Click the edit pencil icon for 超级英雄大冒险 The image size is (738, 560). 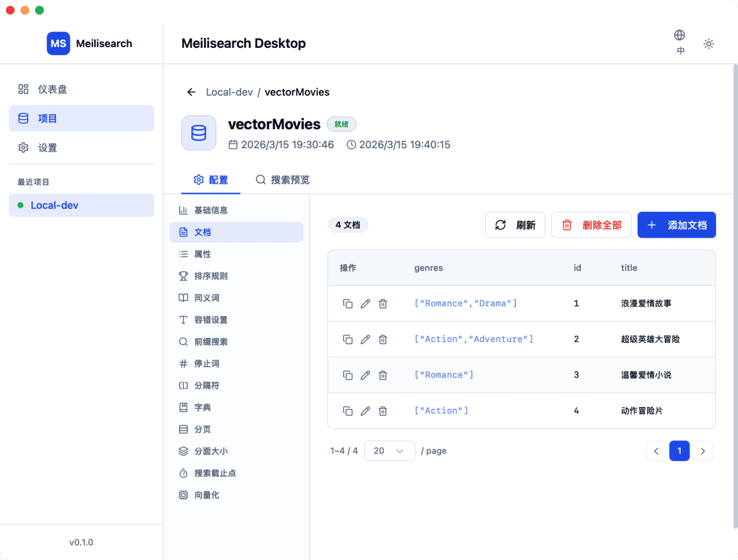[x=365, y=339]
